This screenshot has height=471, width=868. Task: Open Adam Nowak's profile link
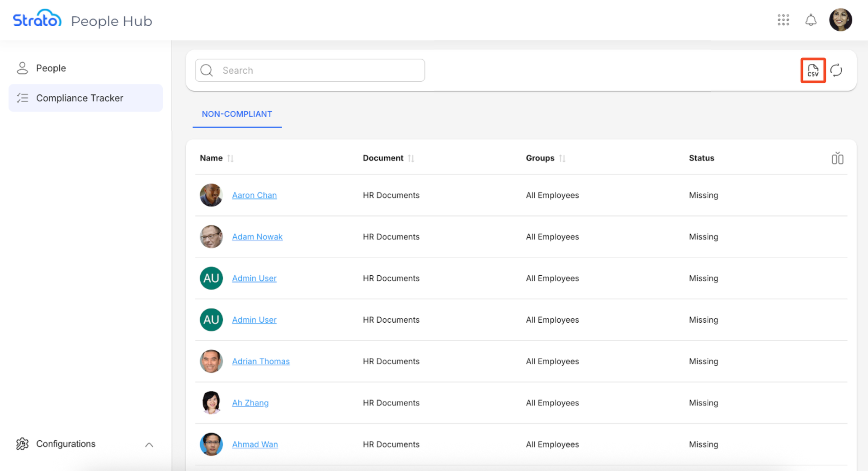click(x=257, y=237)
